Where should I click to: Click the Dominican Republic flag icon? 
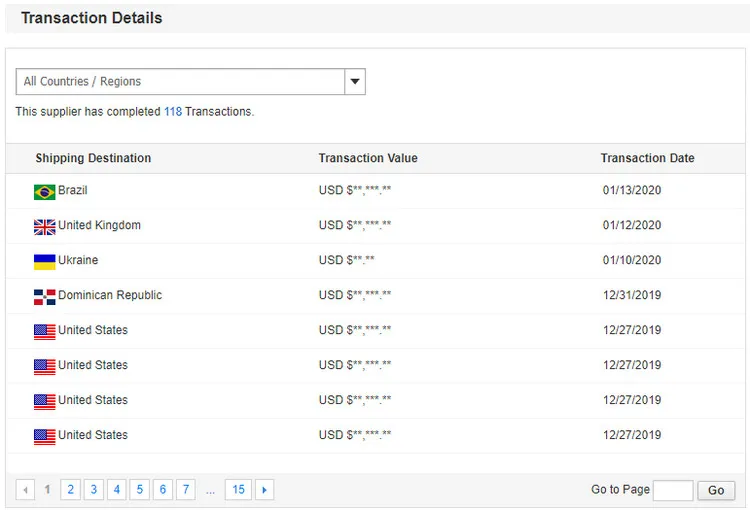[x=44, y=296]
